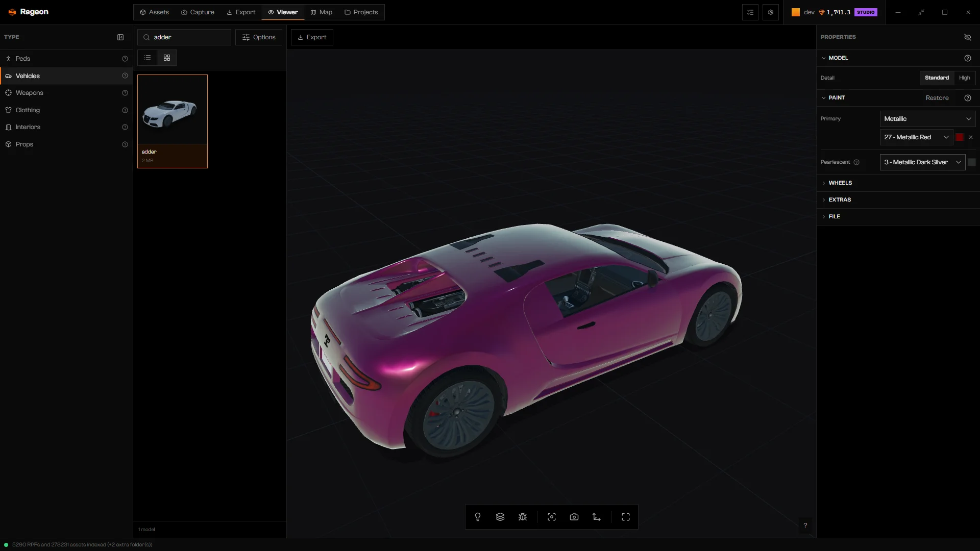Click the Options filter button
The image size is (980, 551).
[x=259, y=37]
